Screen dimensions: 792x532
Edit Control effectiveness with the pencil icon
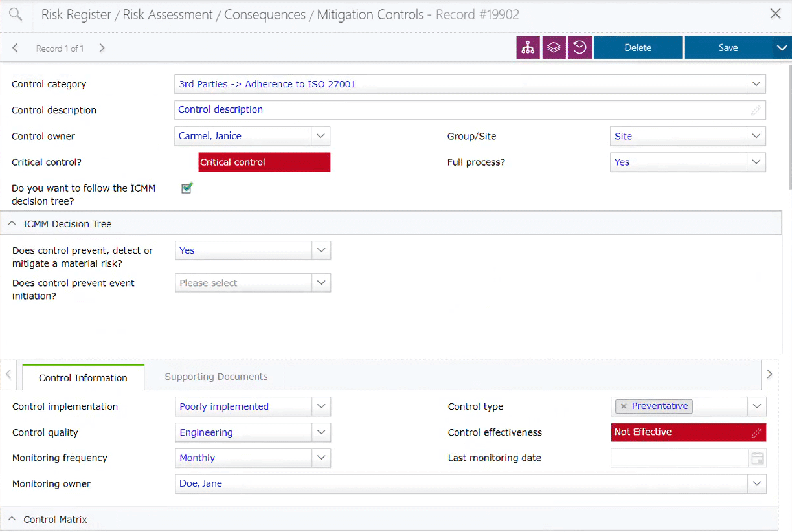[758, 432]
